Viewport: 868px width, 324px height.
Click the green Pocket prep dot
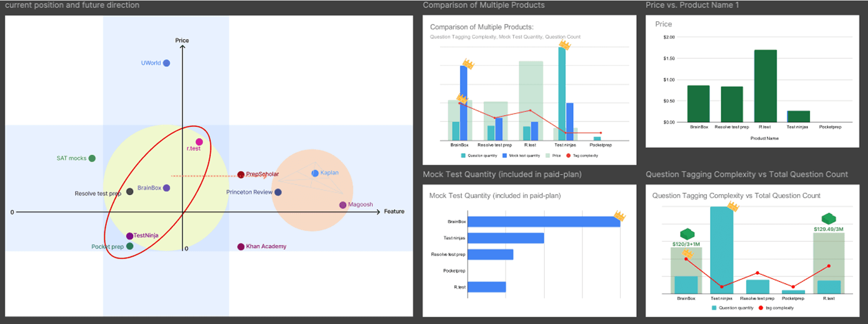pos(130,246)
